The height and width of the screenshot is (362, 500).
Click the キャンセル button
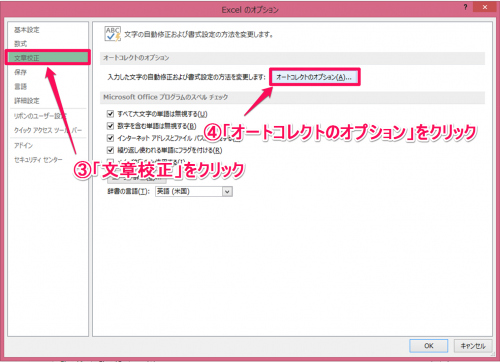pos(473,346)
